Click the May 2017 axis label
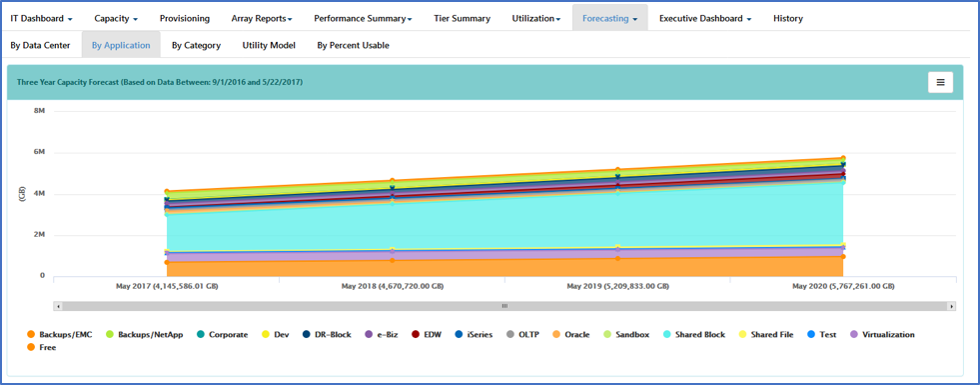 pos(166,287)
